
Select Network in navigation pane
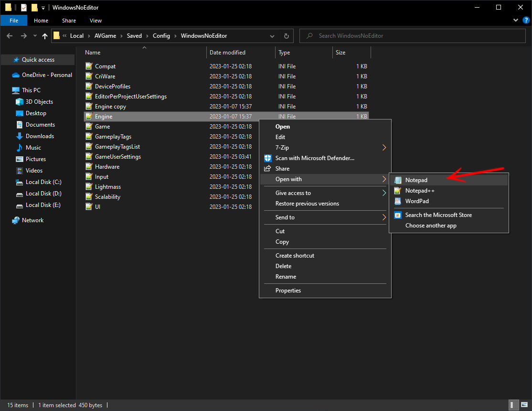(28, 220)
